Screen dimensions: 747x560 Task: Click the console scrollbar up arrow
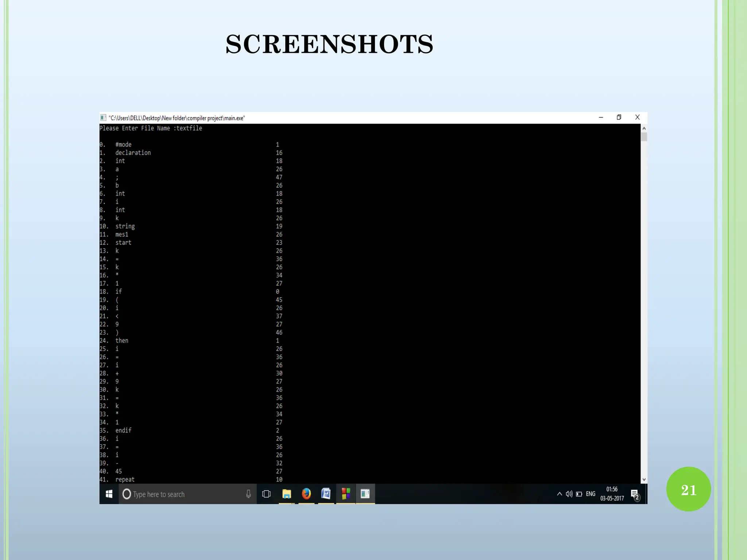(644, 128)
